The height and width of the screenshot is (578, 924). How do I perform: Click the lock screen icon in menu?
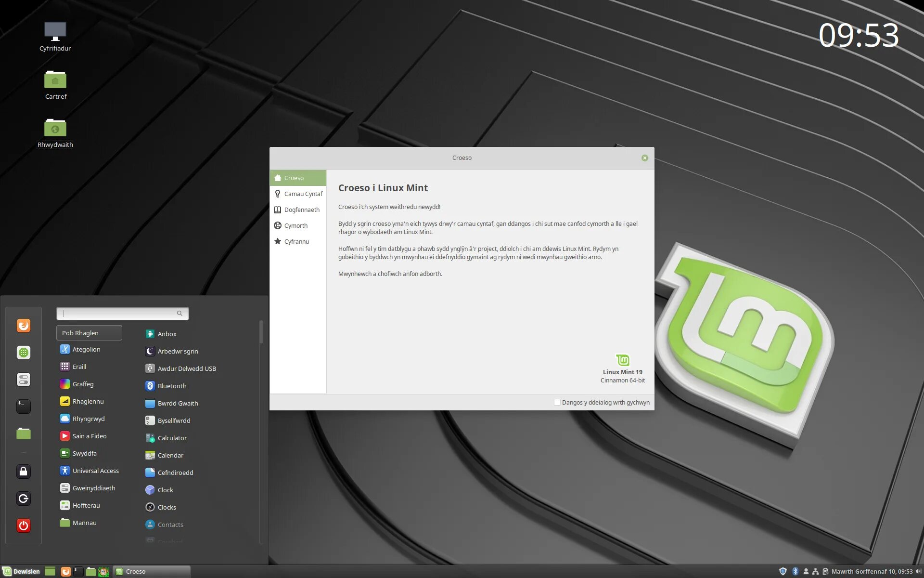click(23, 471)
